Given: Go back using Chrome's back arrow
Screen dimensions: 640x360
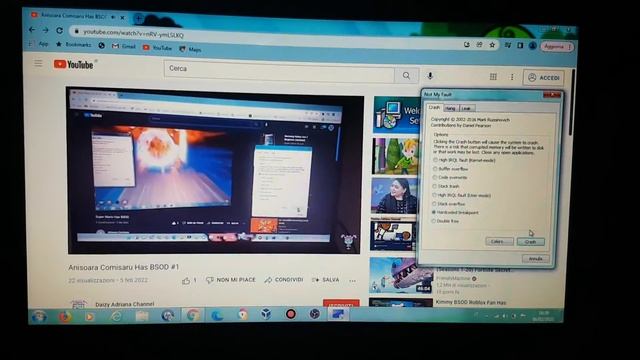Looking at the screenshot, I should pyautogui.click(x=32, y=29).
